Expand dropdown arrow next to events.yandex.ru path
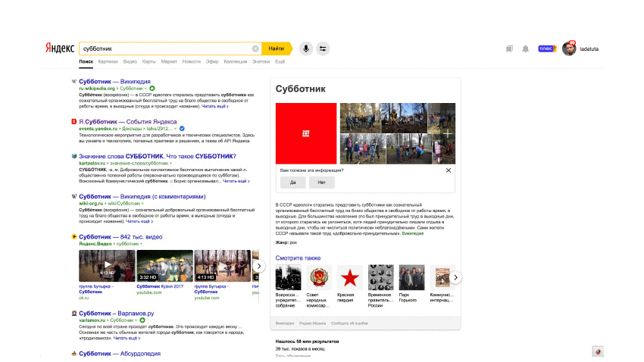The height and width of the screenshot is (362, 644). pos(175,129)
